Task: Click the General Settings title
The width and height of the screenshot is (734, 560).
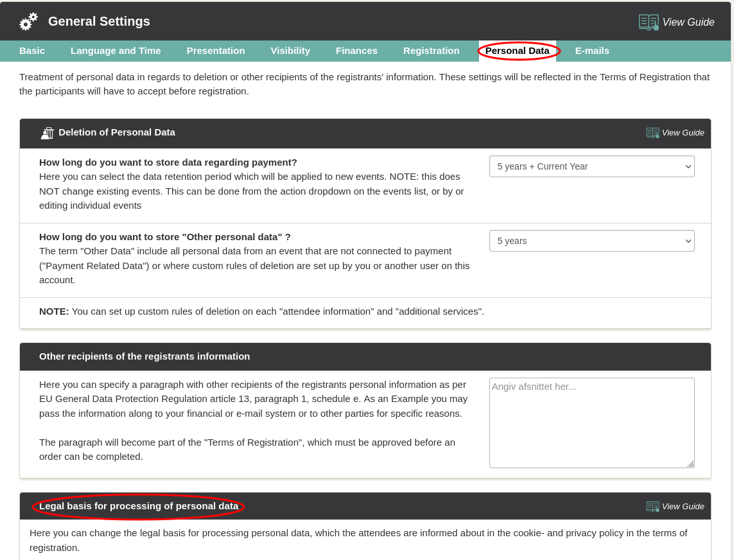Action: coord(100,22)
